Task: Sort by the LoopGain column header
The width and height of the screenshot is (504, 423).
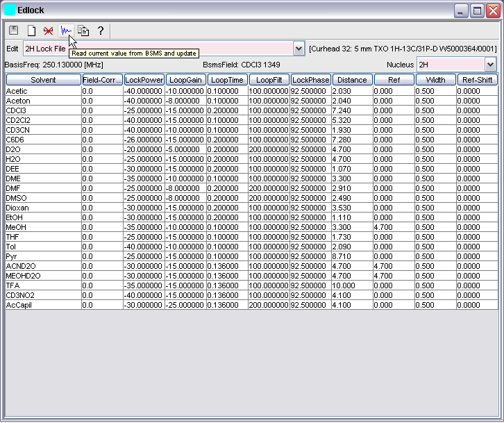Action: pyautogui.click(x=185, y=80)
